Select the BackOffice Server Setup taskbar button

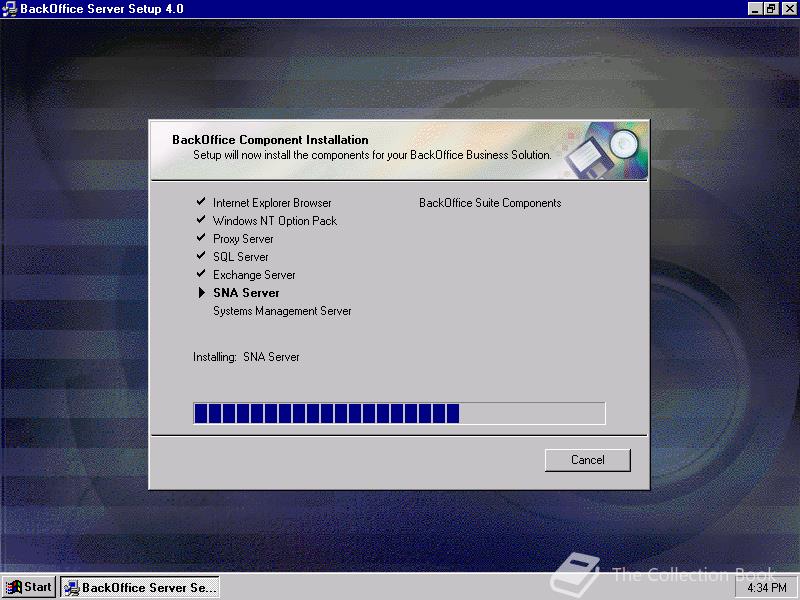click(x=140, y=587)
